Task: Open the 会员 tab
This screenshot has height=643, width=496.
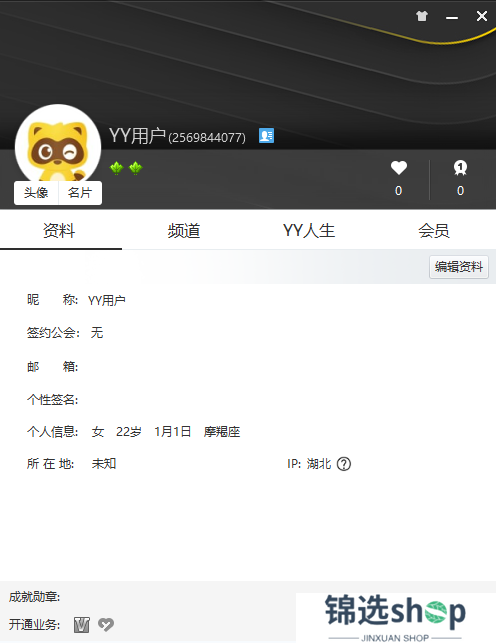Action: pos(434,230)
